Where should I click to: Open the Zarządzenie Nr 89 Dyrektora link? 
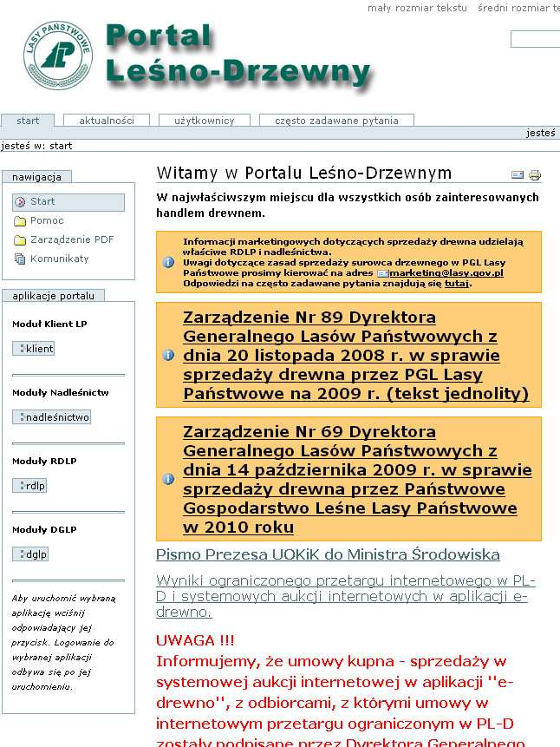point(355,355)
